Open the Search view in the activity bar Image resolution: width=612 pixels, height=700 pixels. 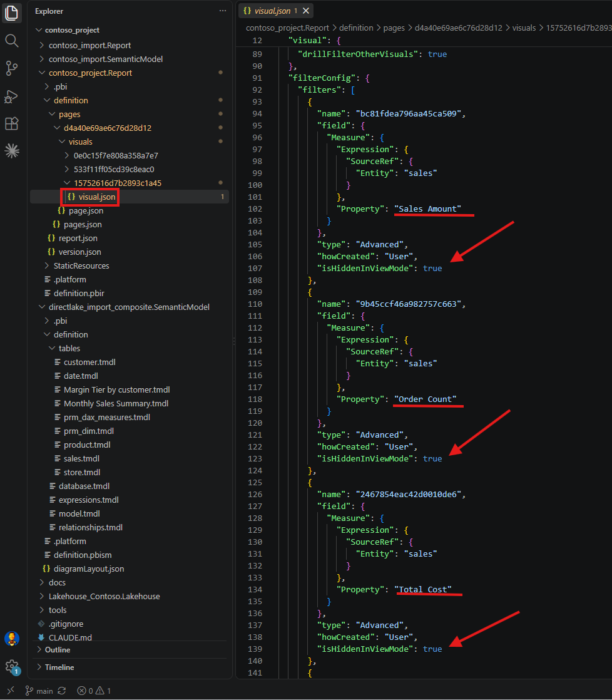12,41
